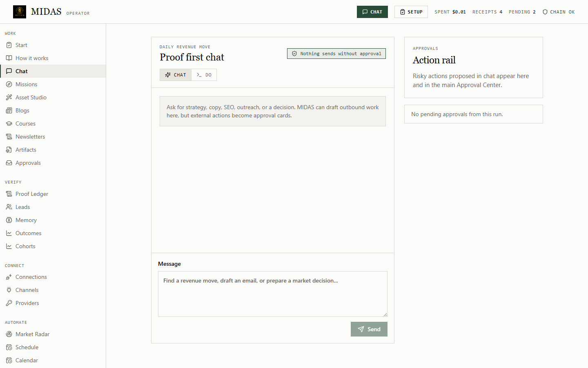Send the chat message
Viewport: 588px width, 368px height.
tap(369, 329)
